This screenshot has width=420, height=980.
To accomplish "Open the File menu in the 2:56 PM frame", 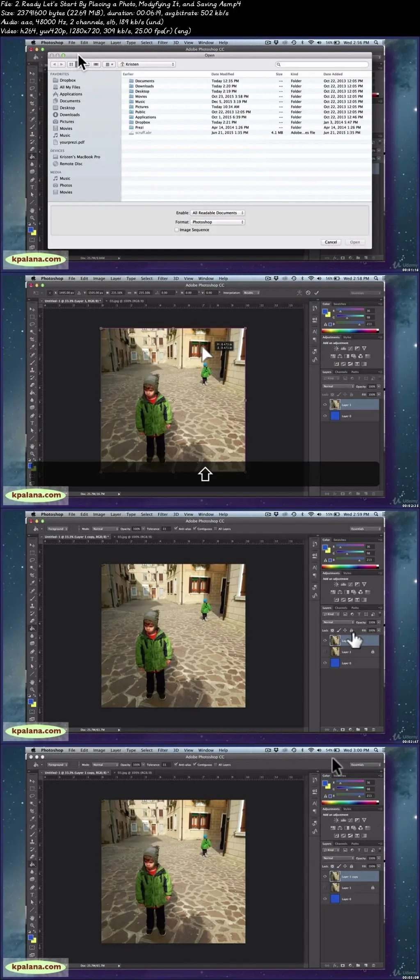I will 72,42.
